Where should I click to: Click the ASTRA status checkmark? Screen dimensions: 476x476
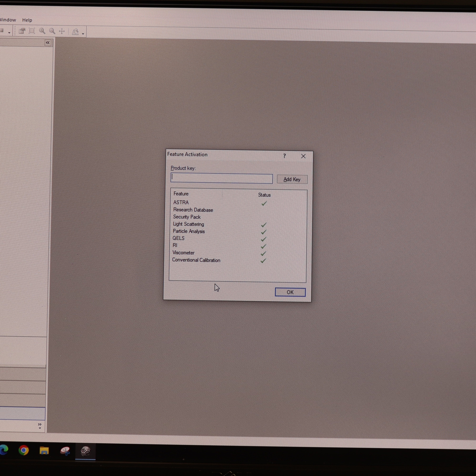[264, 203]
